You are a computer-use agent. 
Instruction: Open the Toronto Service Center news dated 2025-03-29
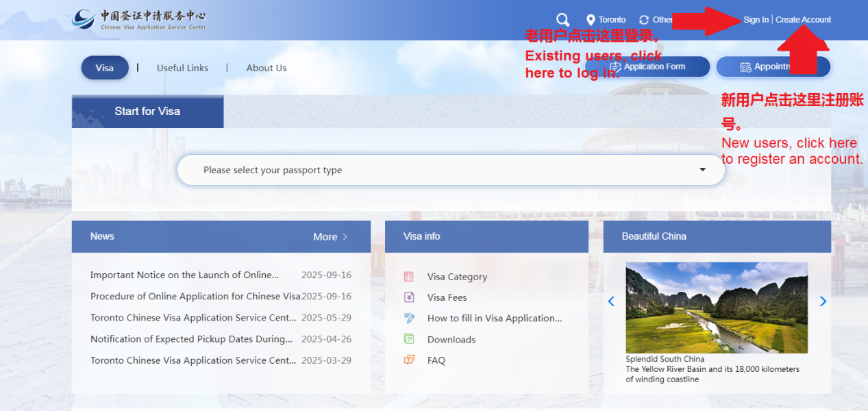(193, 360)
